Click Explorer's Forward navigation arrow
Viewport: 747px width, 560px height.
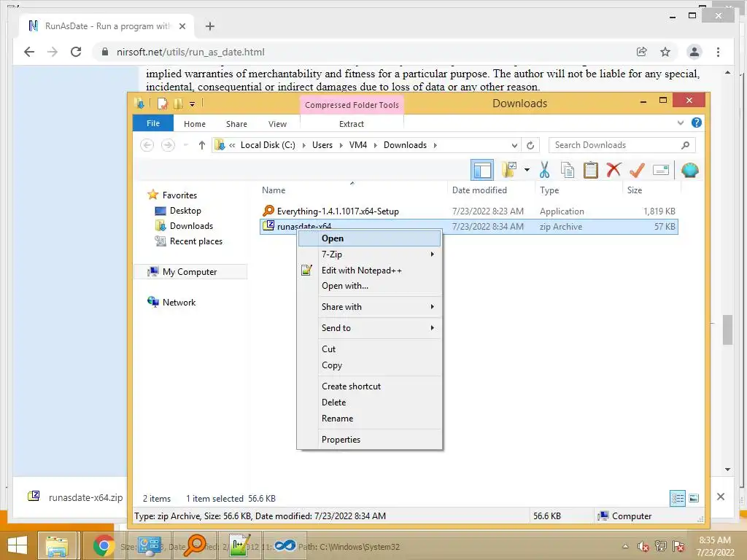pyautogui.click(x=169, y=145)
